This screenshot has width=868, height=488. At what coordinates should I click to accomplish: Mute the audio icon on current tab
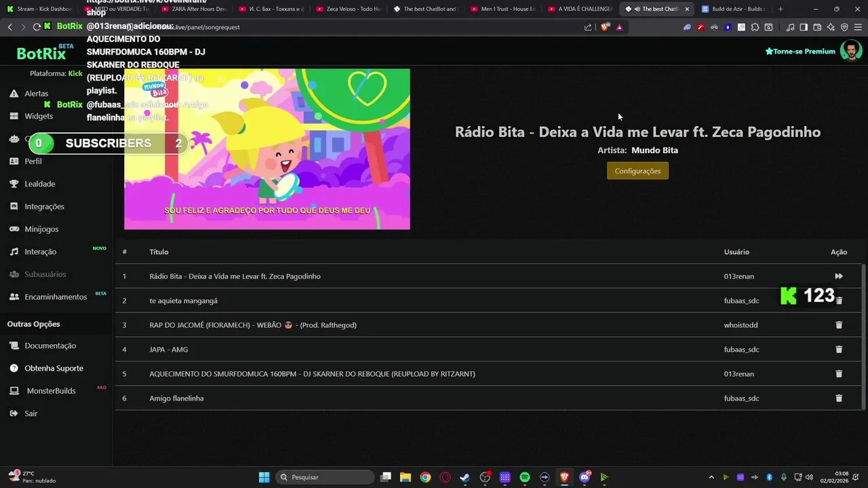[x=637, y=9]
